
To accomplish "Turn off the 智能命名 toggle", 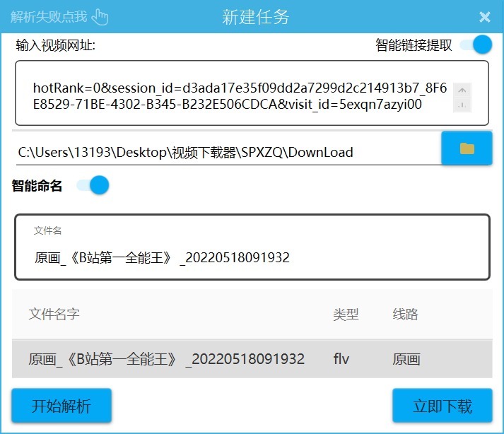I will 93,186.
